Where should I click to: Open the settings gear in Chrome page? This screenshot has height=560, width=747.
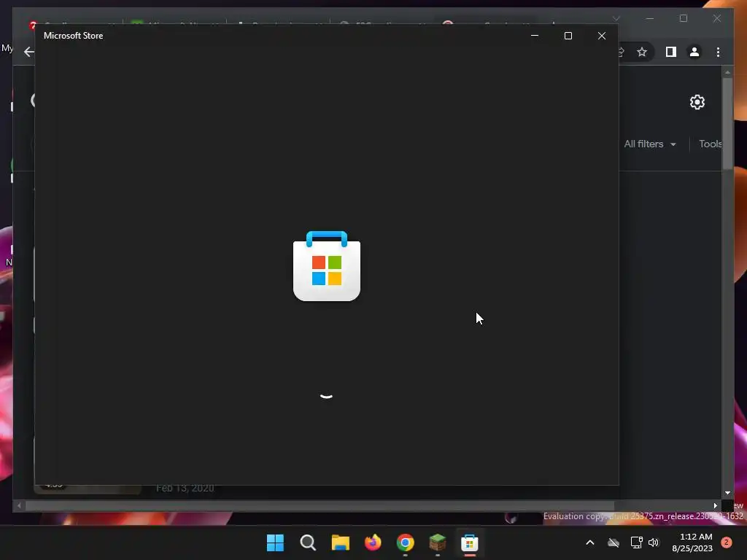point(697,102)
